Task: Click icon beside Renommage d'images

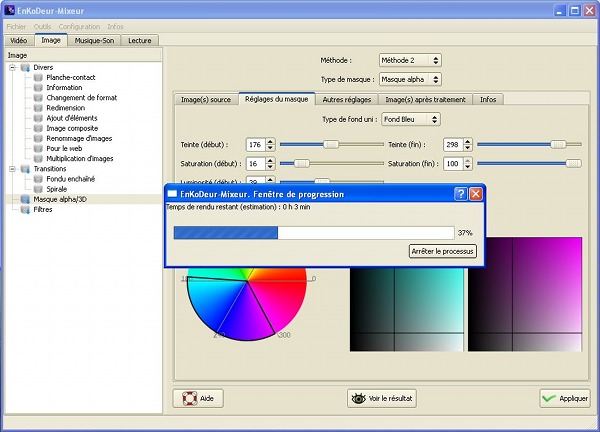Action: (x=38, y=139)
